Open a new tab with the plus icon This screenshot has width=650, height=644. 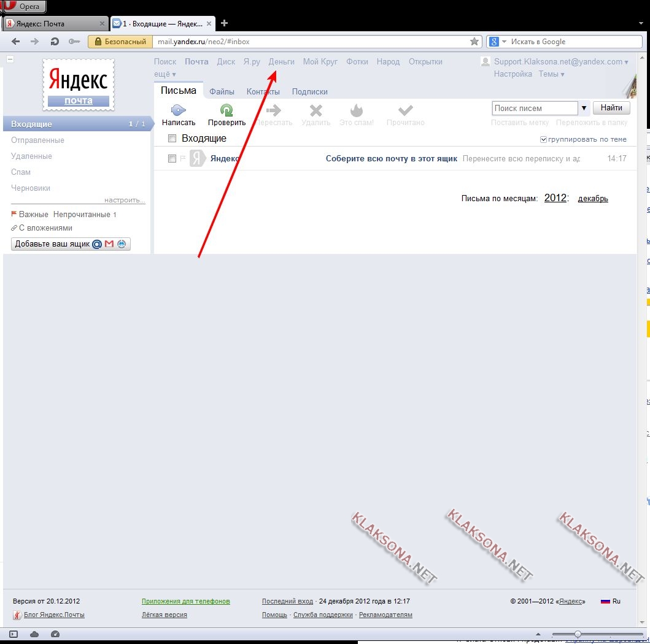click(x=224, y=23)
